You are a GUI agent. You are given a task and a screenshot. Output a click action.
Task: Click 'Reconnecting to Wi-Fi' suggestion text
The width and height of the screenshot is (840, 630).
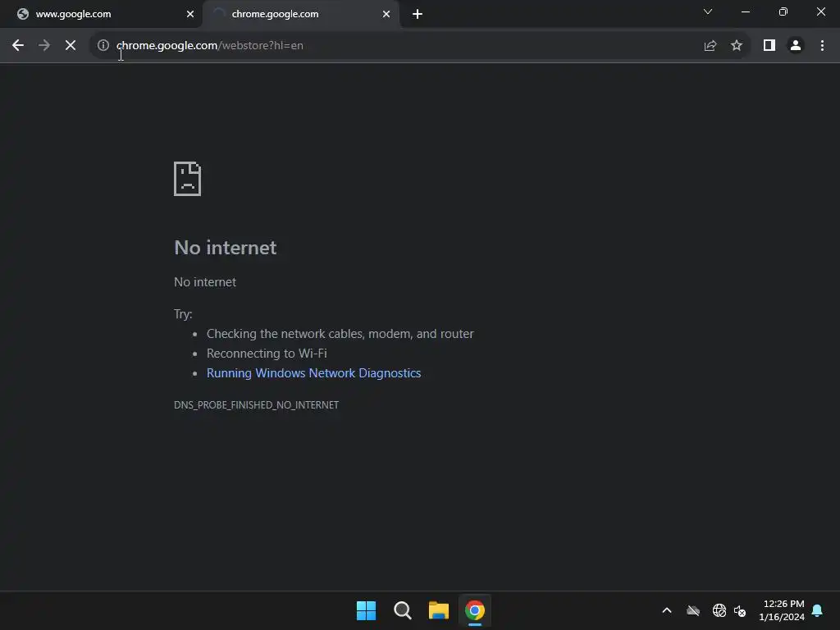(267, 353)
